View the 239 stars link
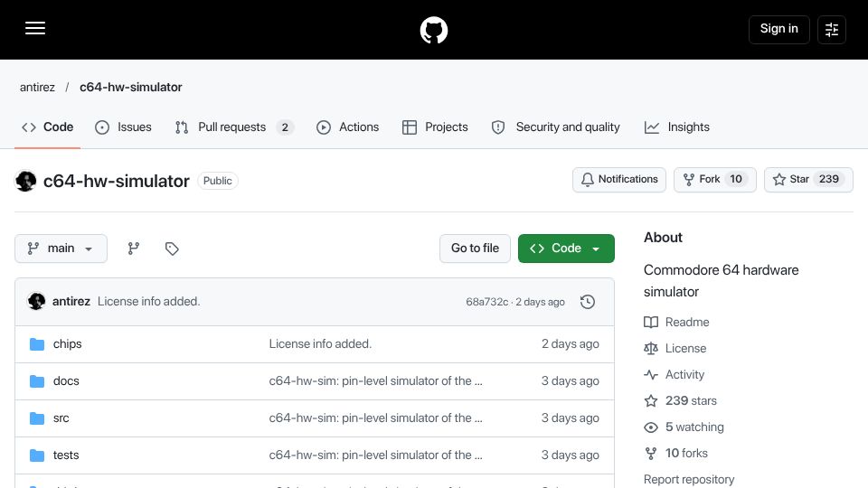 tap(680, 400)
